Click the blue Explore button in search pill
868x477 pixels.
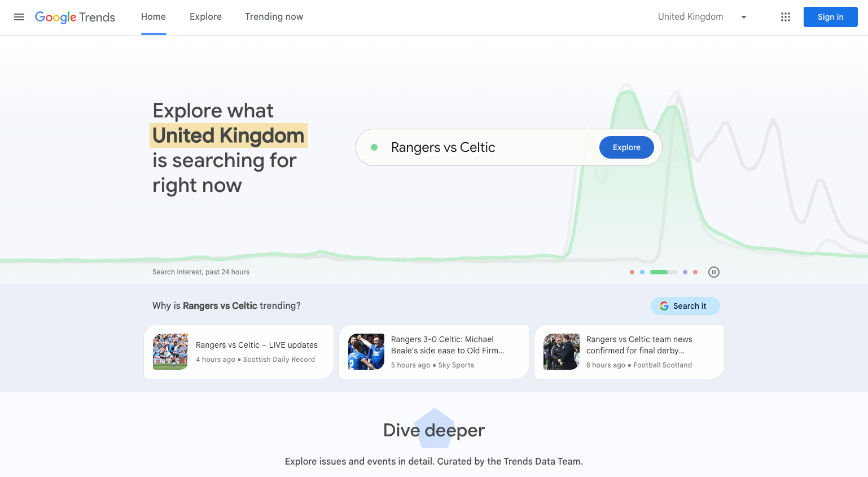(x=626, y=147)
